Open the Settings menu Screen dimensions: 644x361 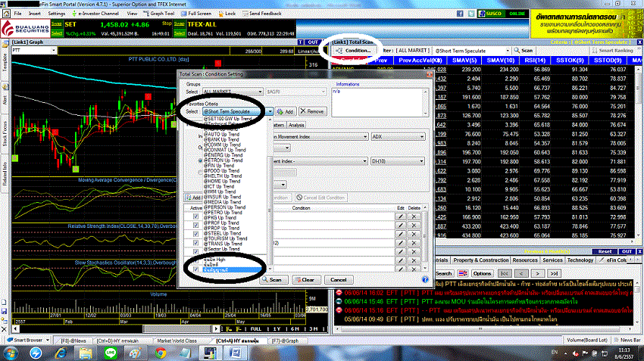[57, 14]
